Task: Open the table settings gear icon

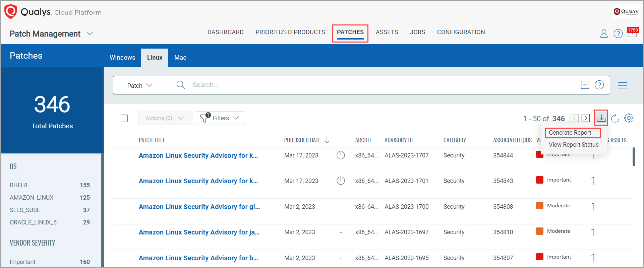Action: 629,118
